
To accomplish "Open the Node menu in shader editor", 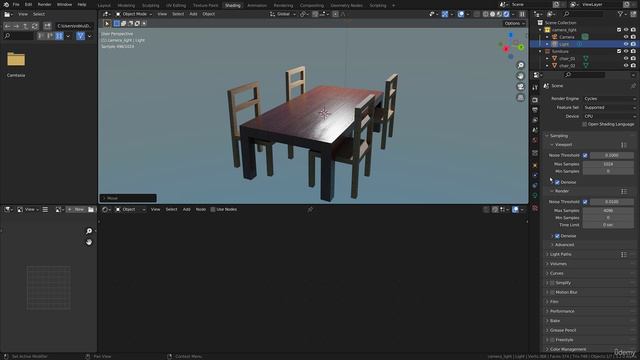I will click(201, 209).
